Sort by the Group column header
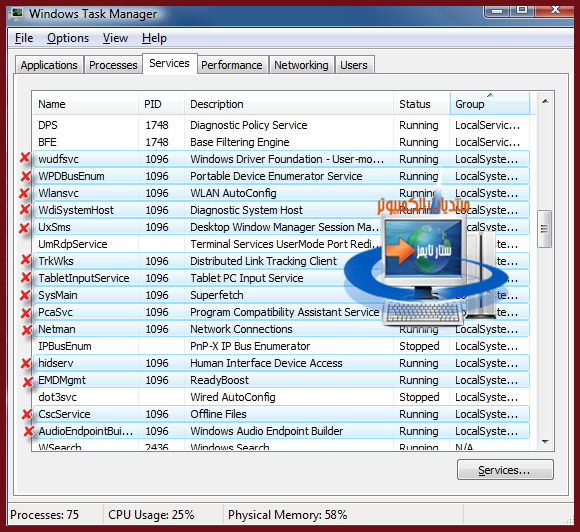580x532 pixels. (490, 104)
